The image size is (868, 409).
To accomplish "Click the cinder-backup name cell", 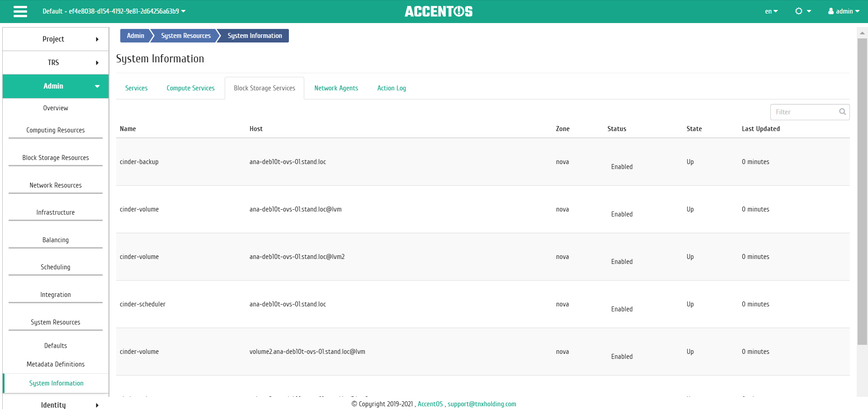I will 139,162.
